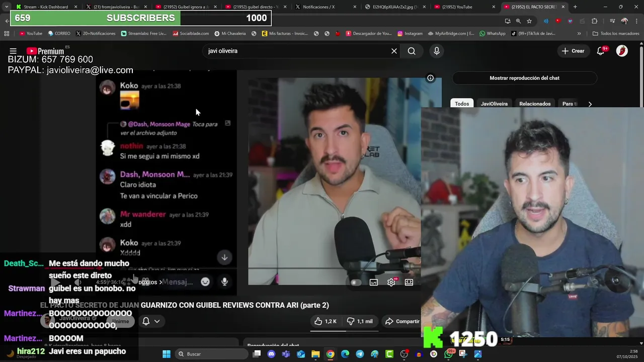Open the Chrome extensions puzzle icon
This screenshot has height=362, width=644.
tap(595, 21)
